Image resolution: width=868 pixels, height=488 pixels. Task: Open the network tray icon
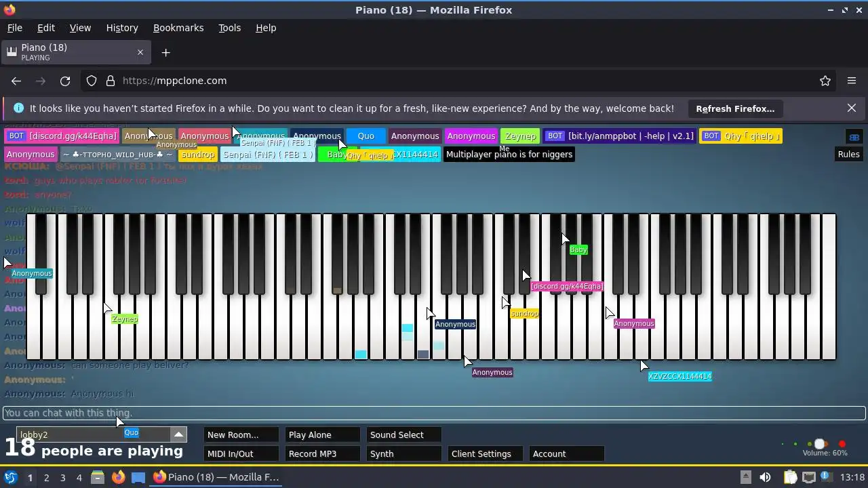(809, 477)
